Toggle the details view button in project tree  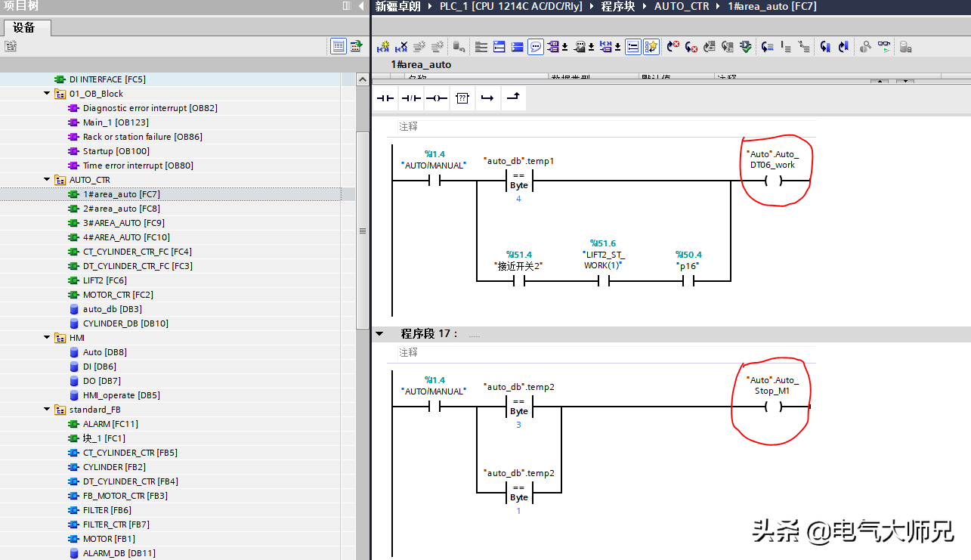(339, 47)
